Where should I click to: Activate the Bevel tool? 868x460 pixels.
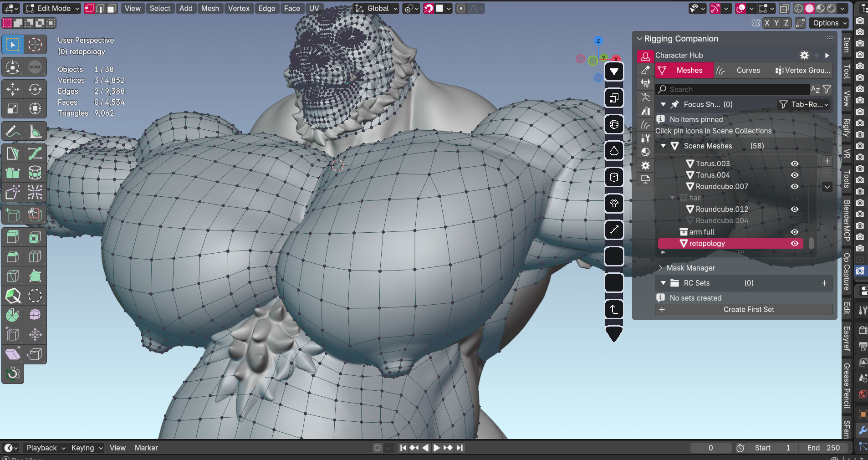13,256
